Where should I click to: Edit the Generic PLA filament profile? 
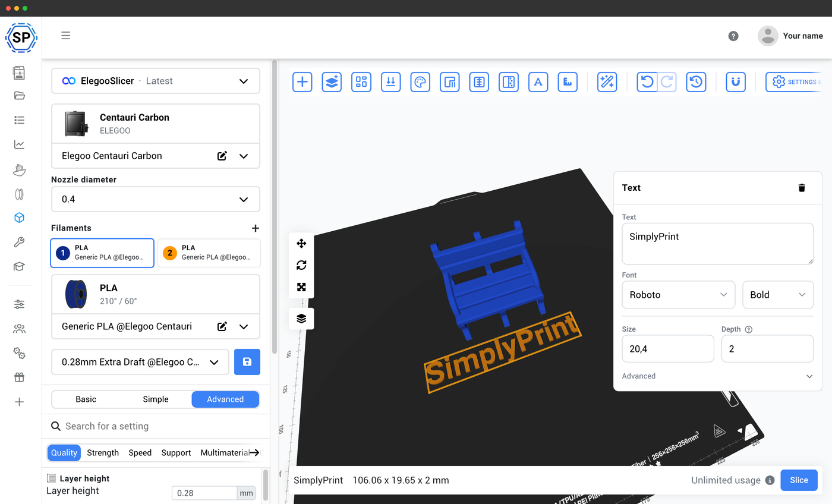click(222, 326)
